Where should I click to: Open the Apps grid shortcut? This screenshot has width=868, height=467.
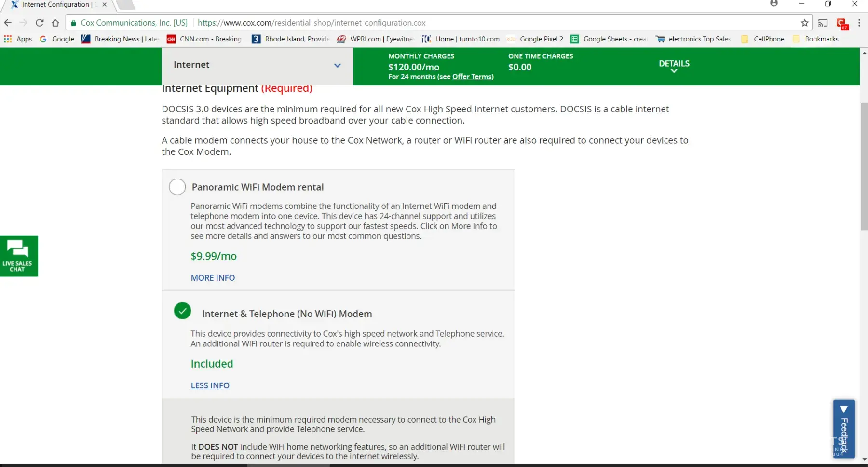tap(18, 39)
